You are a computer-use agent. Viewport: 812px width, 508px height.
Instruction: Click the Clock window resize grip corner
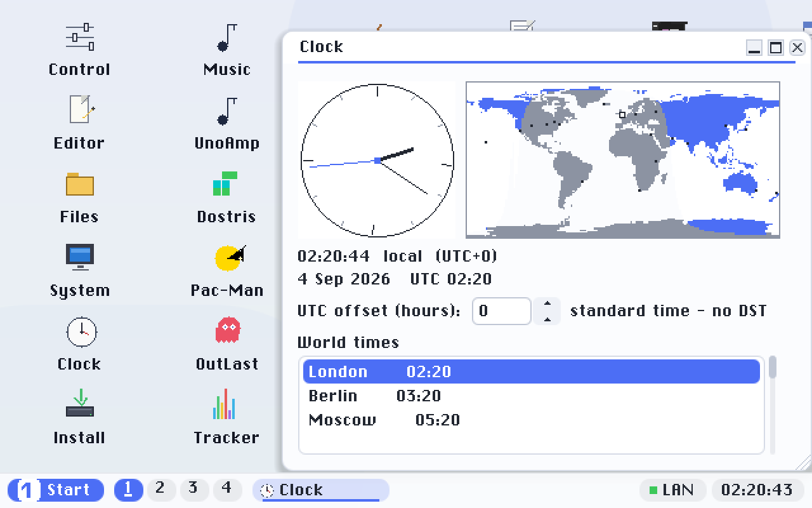pos(803,463)
